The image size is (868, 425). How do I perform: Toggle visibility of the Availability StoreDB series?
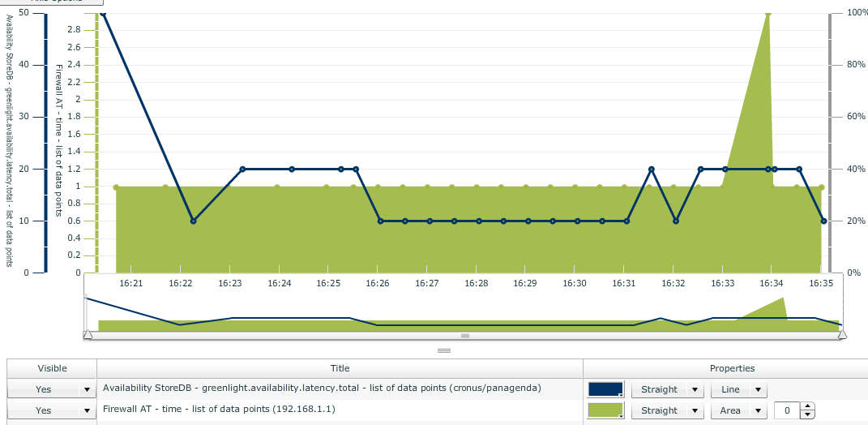click(52, 389)
